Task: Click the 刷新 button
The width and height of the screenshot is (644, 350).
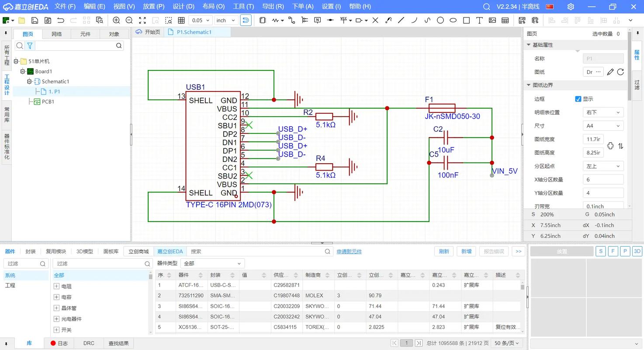Action: (x=444, y=252)
